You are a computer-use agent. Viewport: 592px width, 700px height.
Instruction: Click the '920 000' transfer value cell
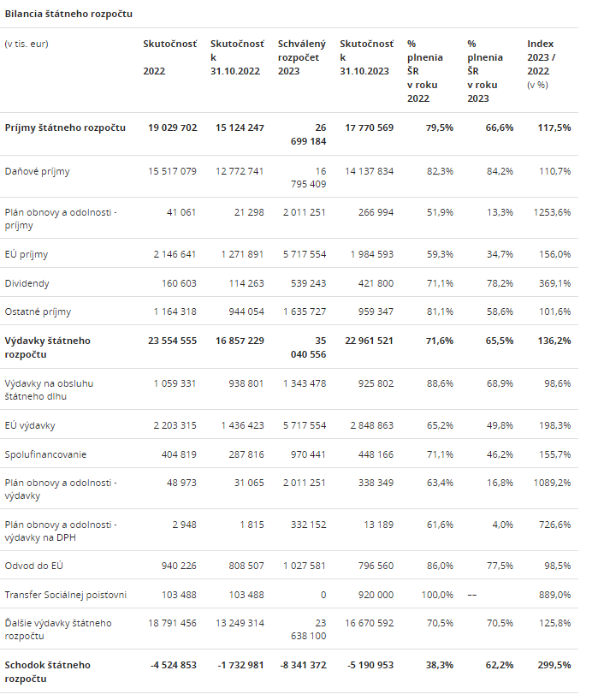click(x=374, y=595)
